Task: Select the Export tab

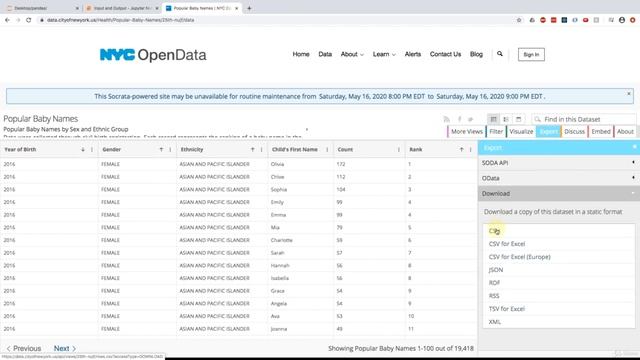Action: pyautogui.click(x=548, y=131)
